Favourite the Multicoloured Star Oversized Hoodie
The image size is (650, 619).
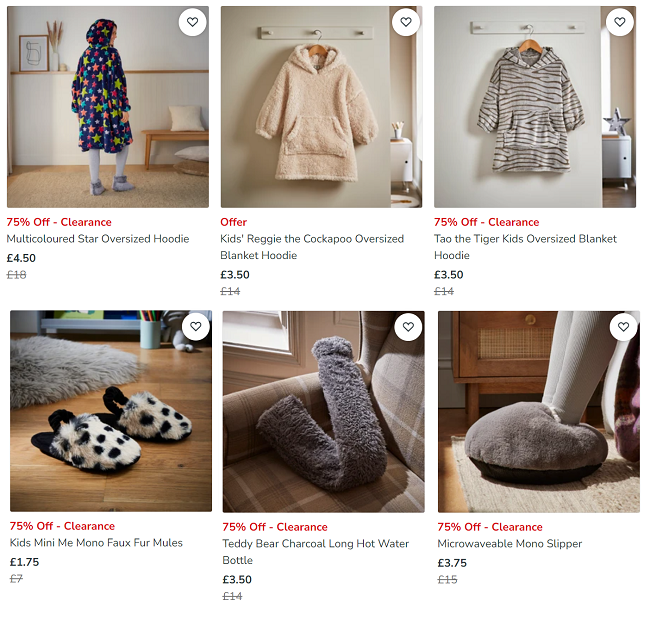192,22
